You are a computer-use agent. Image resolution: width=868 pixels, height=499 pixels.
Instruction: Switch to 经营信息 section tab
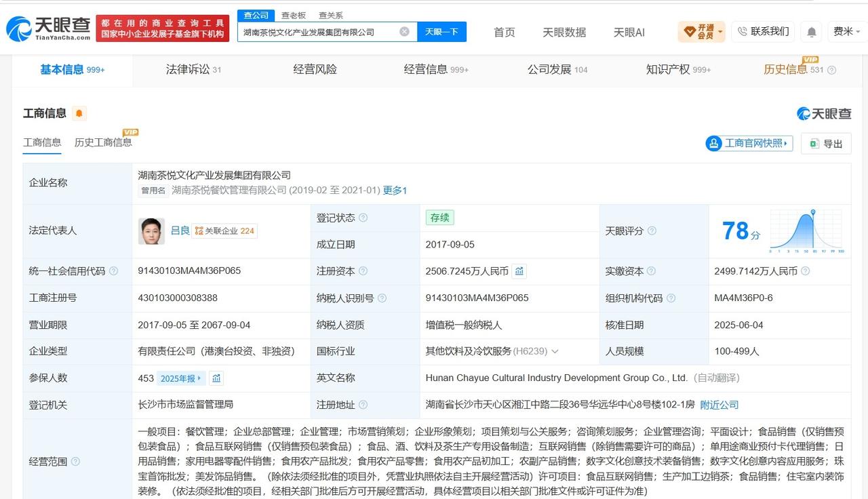click(436, 69)
